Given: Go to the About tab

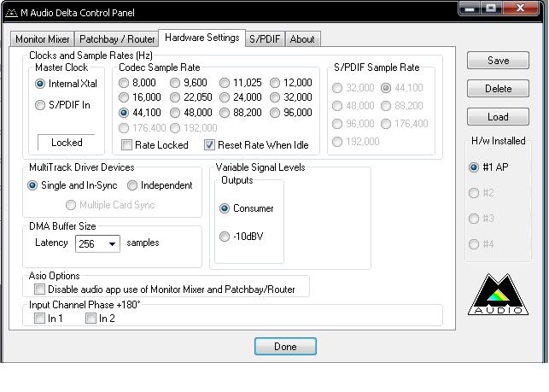Looking at the screenshot, I should pyautogui.click(x=302, y=39).
